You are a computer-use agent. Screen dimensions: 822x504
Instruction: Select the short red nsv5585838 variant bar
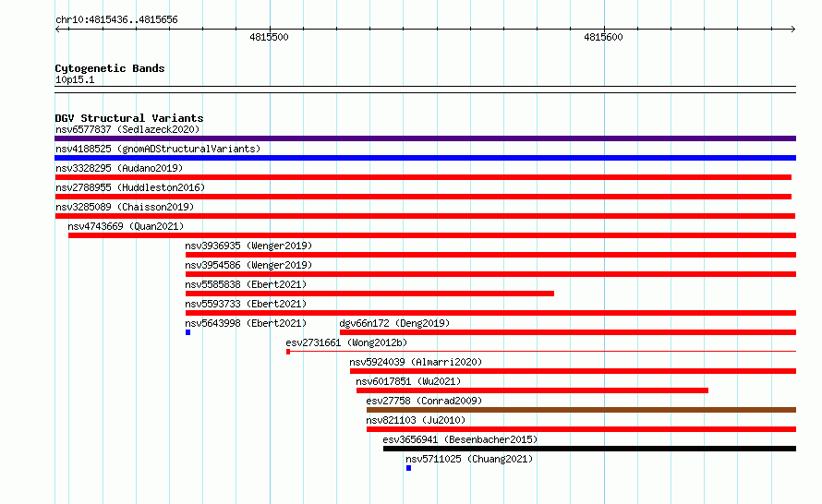pos(369,294)
